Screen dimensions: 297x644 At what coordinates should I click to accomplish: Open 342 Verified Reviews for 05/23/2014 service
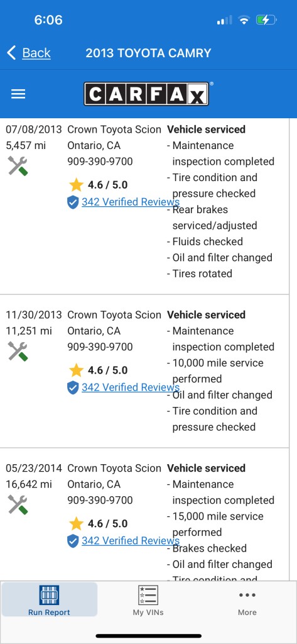[131, 540]
